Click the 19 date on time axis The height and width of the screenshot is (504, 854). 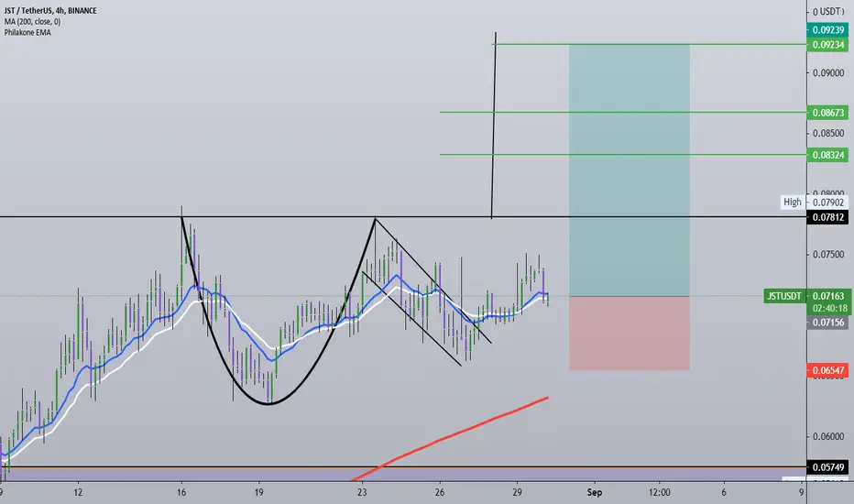tap(258, 493)
